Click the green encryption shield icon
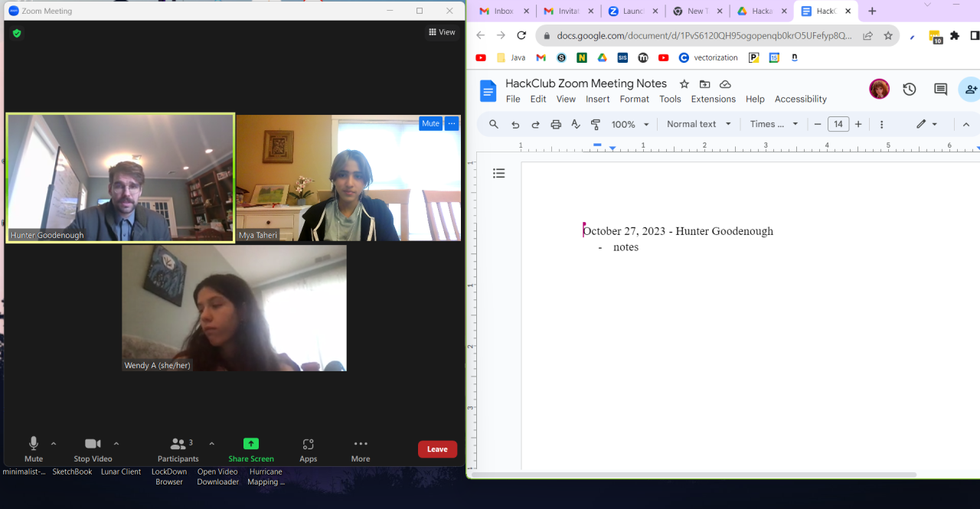Screen dimensions: 980x509 pyautogui.click(x=17, y=33)
